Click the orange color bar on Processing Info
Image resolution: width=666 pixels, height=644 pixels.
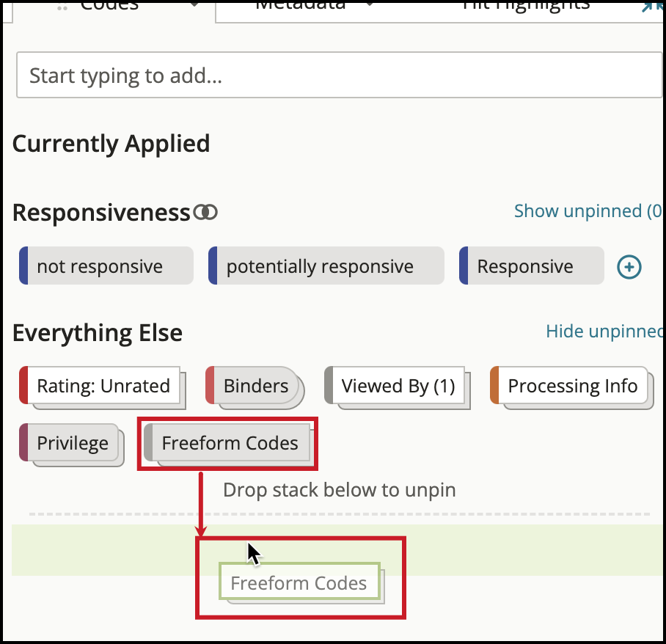(494, 385)
